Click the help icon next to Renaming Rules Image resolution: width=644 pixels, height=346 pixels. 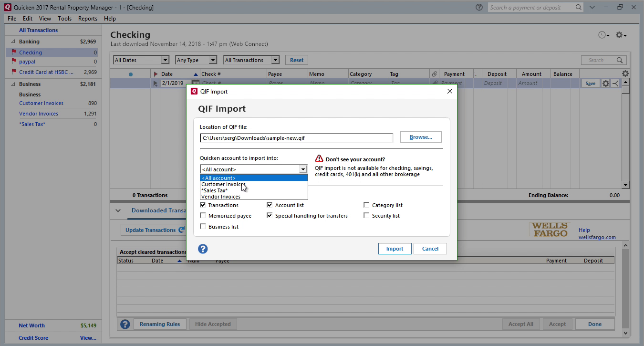125,325
